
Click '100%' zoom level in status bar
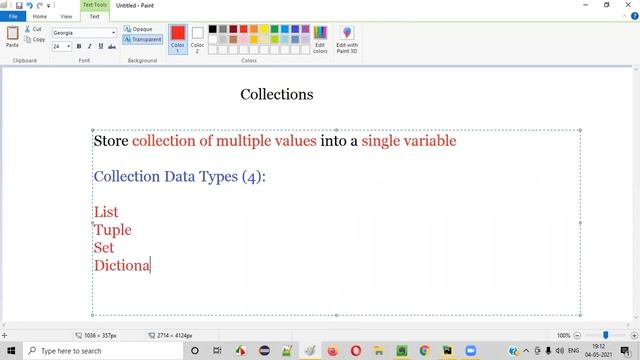(563, 336)
